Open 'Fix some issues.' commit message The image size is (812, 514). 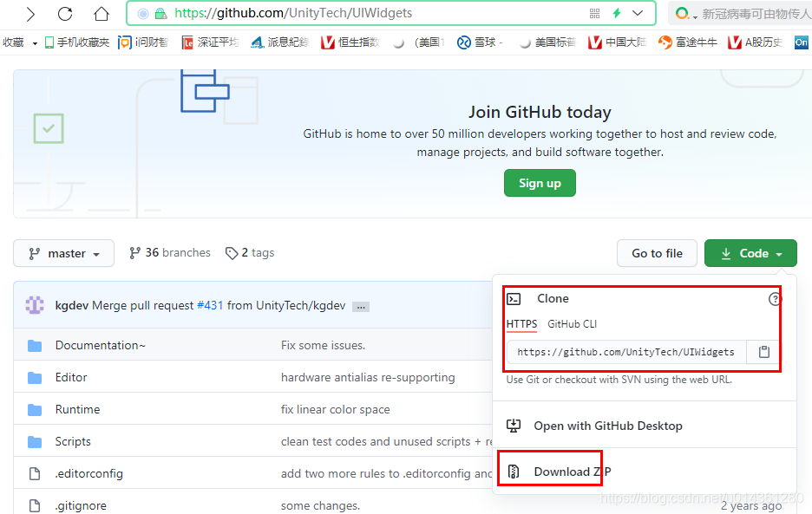323,345
